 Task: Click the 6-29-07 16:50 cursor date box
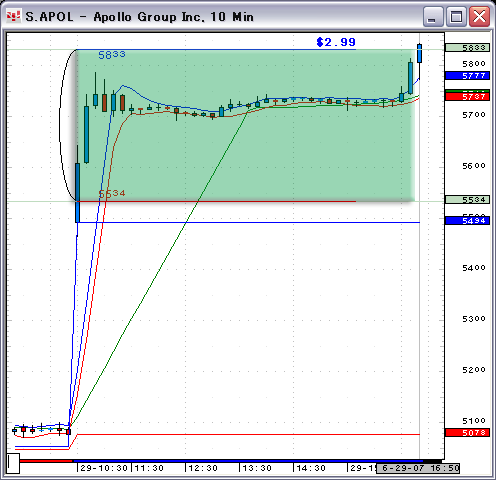[418, 468]
